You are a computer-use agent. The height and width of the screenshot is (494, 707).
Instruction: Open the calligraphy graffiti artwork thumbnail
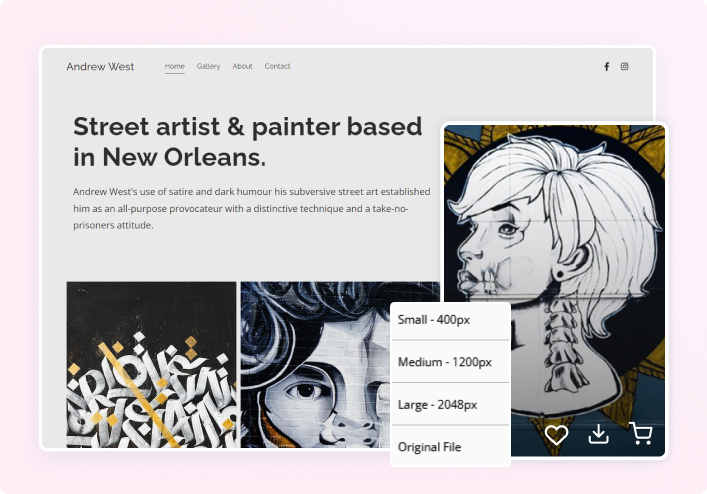point(151,364)
